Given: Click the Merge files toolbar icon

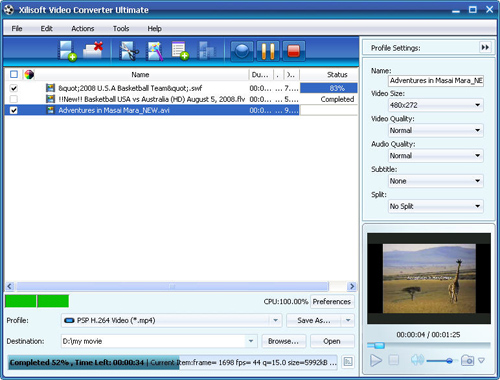Looking at the screenshot, I should [x=206, y=51].
